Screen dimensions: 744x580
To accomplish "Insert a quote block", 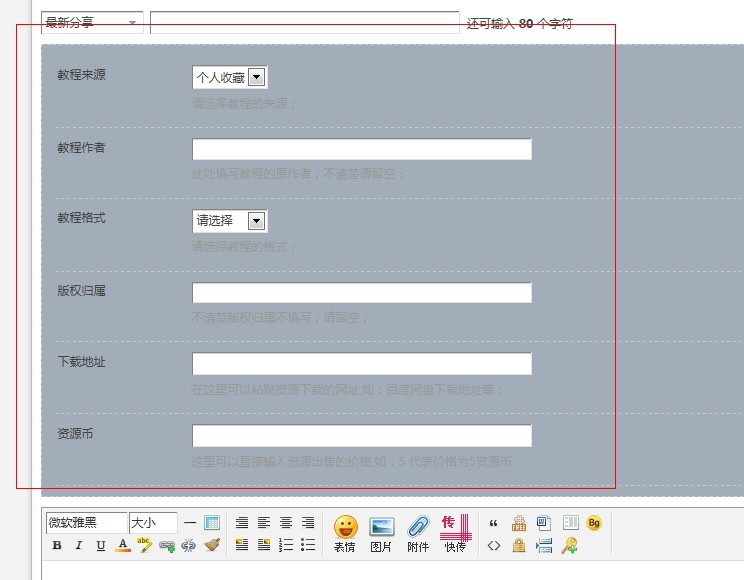I will click(493, 523).
